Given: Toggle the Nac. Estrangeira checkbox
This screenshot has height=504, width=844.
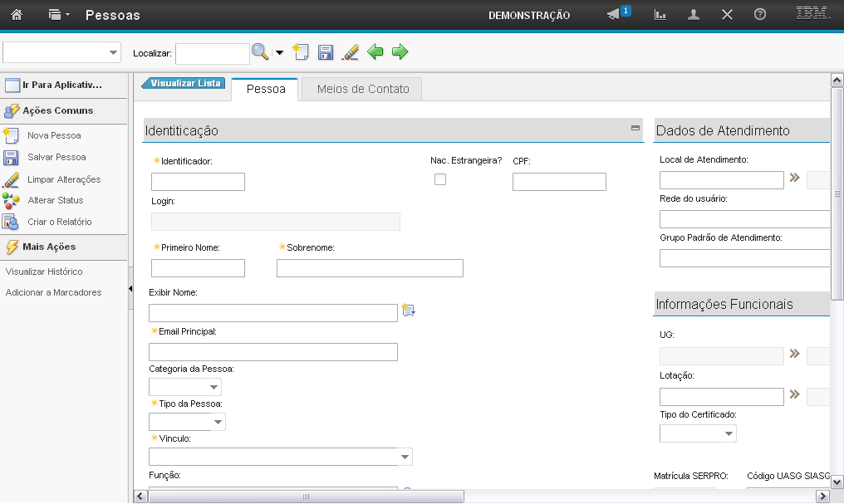Looking at the screenshot, I should [x=440, y=179].
